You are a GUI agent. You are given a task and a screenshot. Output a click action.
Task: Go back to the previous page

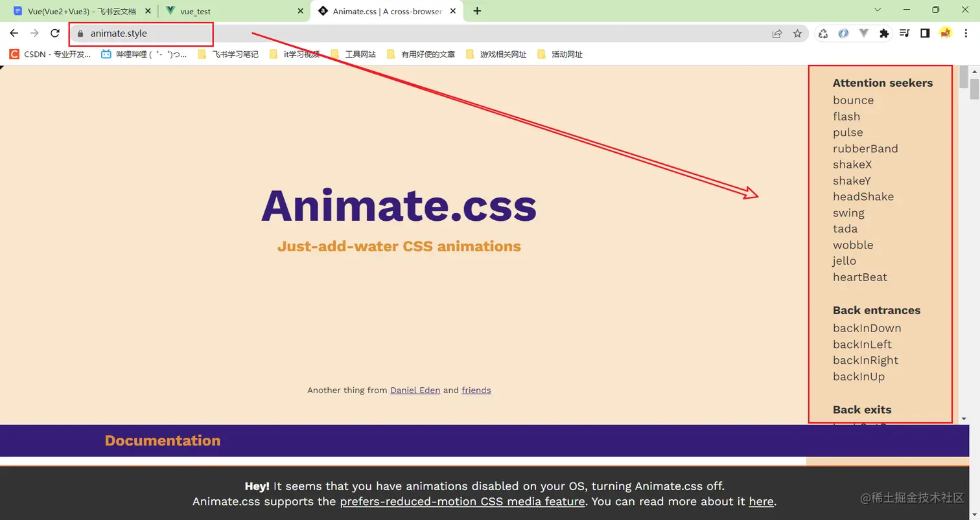click(14, 33)
